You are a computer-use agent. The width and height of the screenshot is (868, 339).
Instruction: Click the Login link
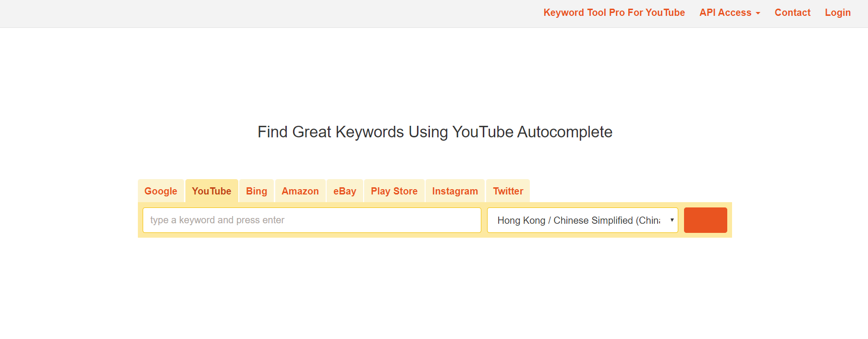[x=837, y=13]
